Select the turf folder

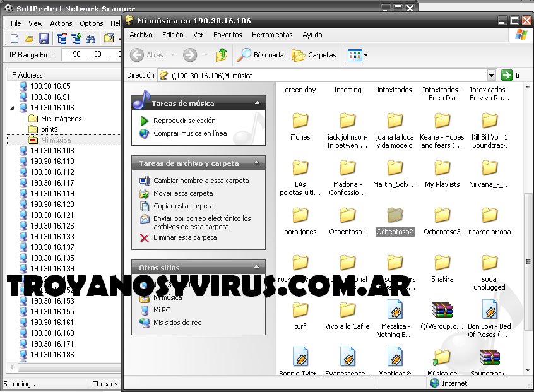coord(300,310)
